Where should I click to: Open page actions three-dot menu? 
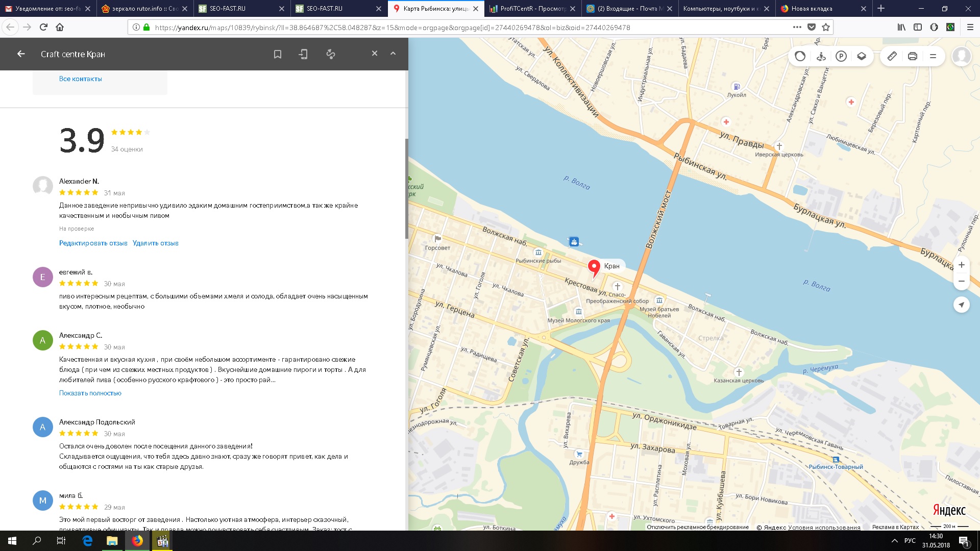797,28
